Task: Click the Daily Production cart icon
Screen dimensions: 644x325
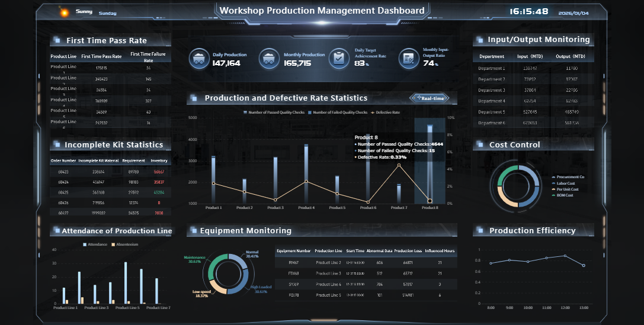Action: [199, 59]
